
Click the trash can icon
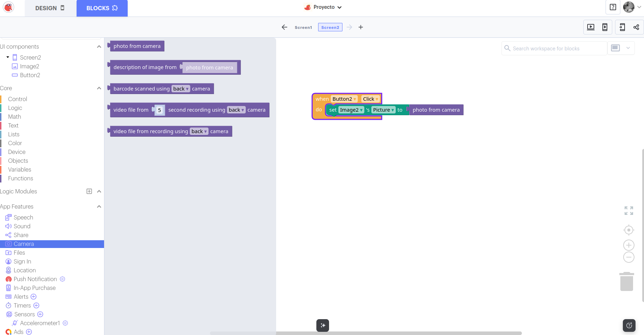tap(626, 281)
